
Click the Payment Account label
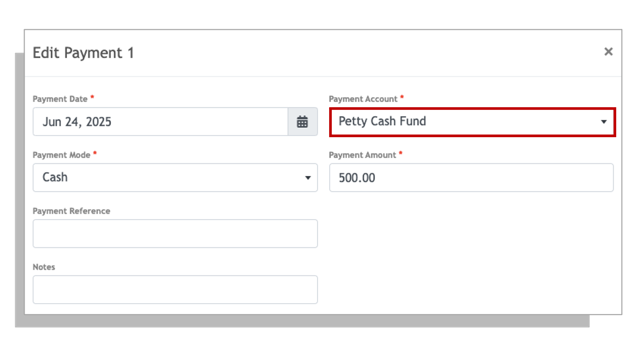pyautogui.click(x=363, y=99)
